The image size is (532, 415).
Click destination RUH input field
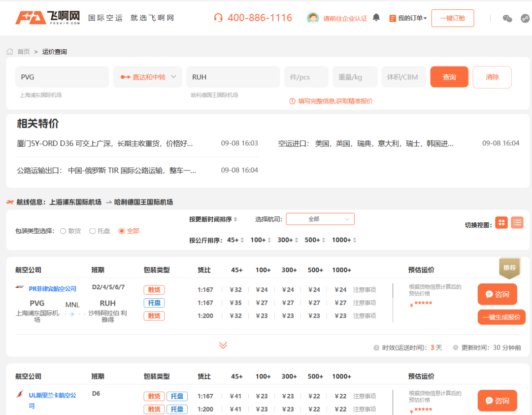[233, 77]
